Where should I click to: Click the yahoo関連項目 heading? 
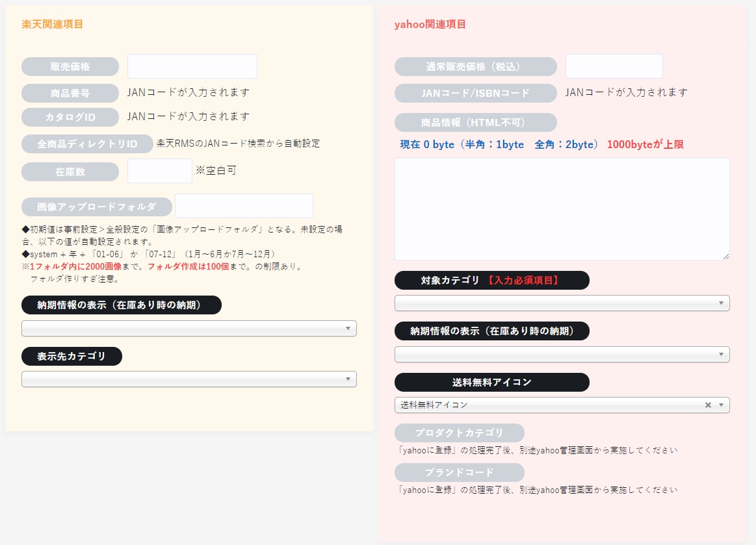[430, 24]
